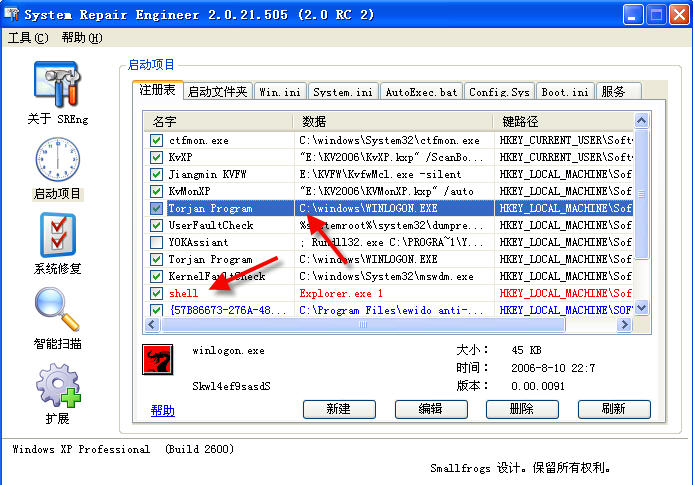
Task: Open the 帮助(H) menu
Action: [82, 38]
